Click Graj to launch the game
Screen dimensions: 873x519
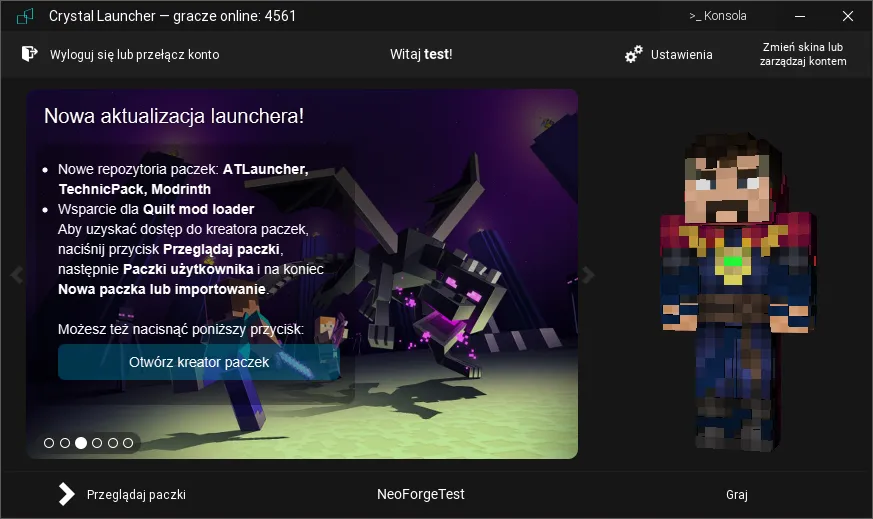pyautogui.click(x=737, y=494)
